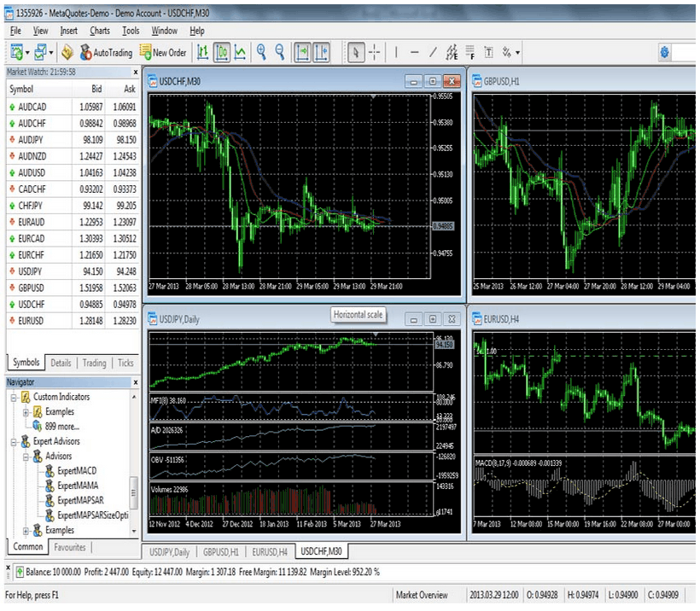
Task: Zoom in on the chart
Action: 261,53
